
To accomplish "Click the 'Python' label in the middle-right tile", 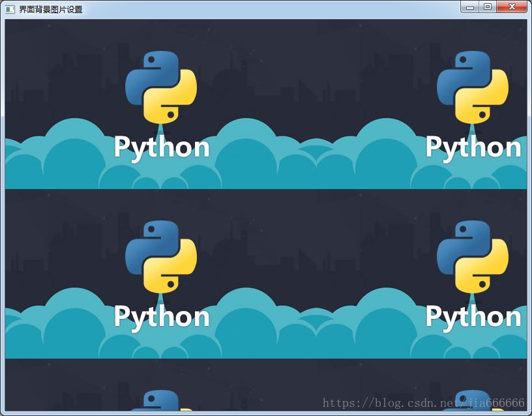I will click(474, 317).
